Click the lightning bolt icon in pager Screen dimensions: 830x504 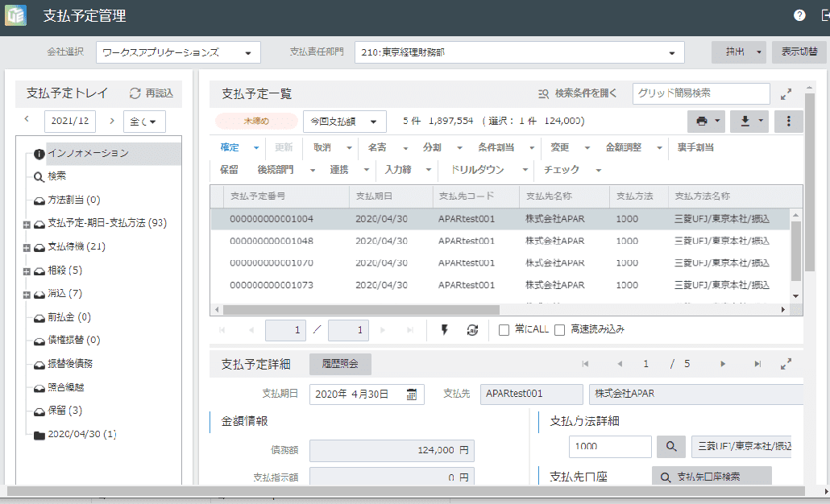(444, 329)
